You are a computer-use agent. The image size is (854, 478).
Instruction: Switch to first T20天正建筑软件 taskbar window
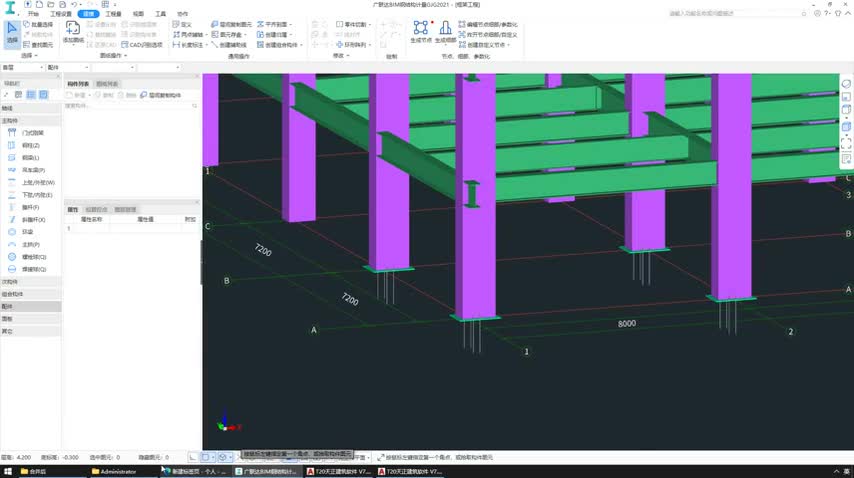[339, 471]
